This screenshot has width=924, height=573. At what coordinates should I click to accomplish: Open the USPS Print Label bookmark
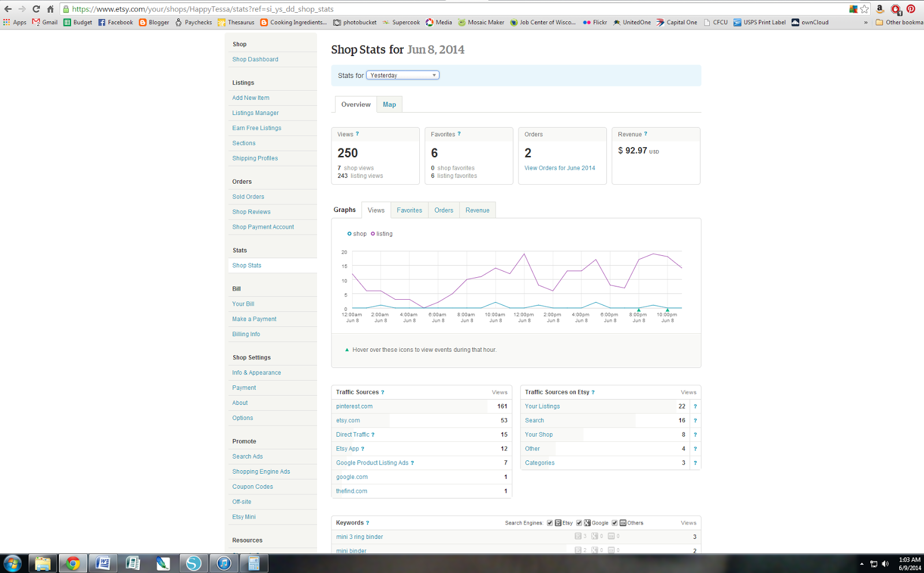tap(759, 23)
